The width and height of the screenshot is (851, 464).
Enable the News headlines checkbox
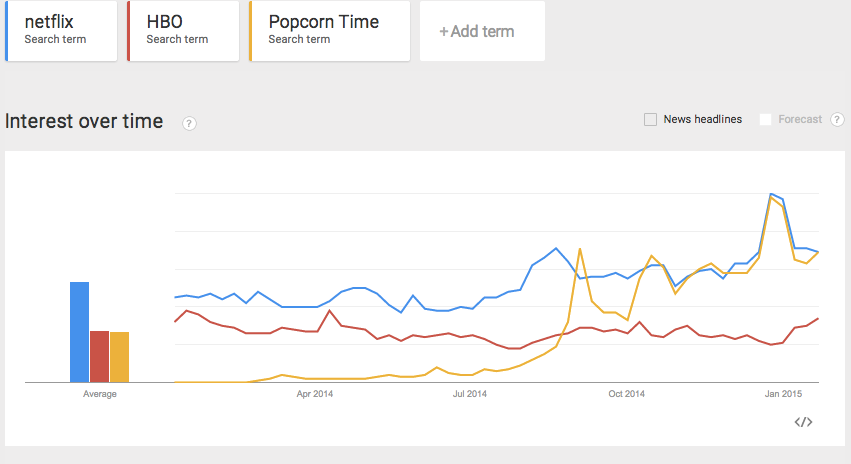click(651, 120)
